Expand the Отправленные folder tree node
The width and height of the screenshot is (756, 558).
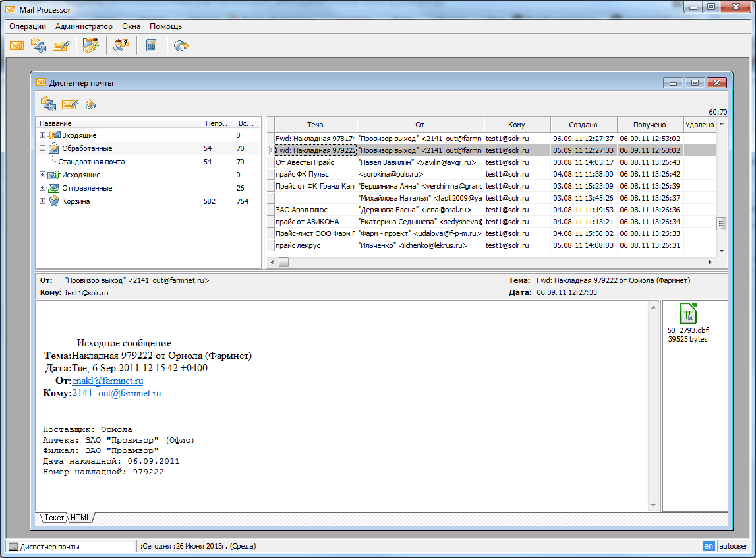tap(42, 188)
